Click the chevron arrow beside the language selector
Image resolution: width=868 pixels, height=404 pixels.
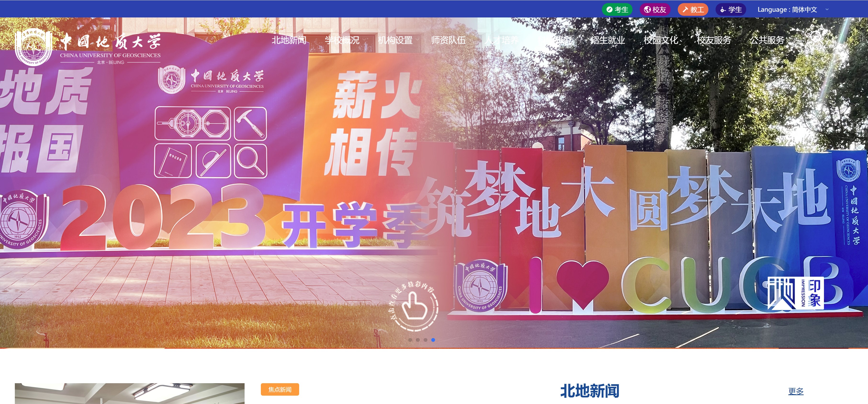click(827, 9)
